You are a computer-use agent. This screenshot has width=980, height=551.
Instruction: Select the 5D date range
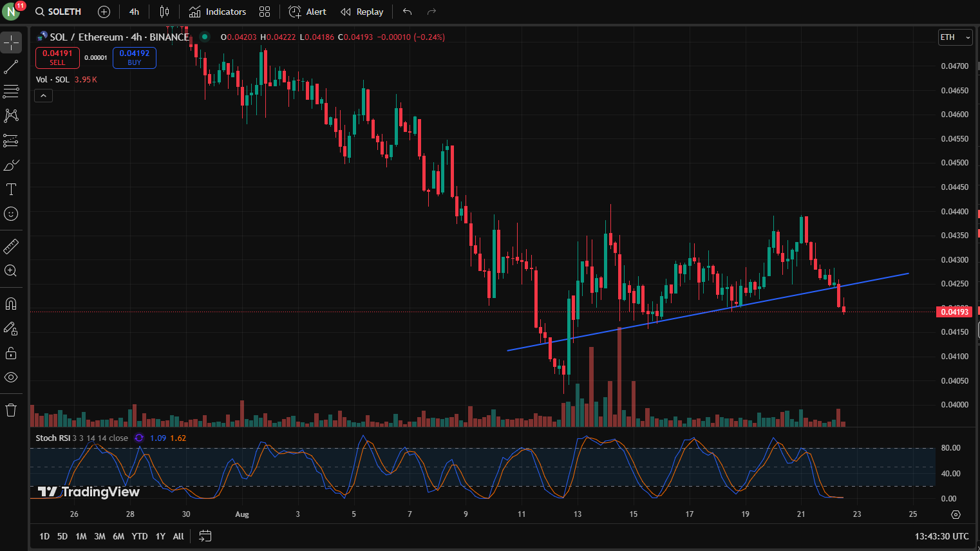click(x=62, y=536)
